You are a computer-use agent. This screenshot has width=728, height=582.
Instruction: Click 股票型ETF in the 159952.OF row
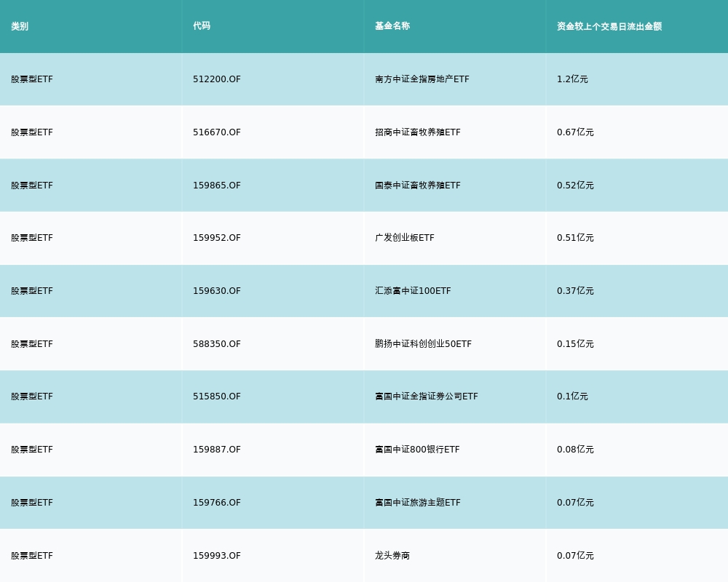tap(32, 238)
